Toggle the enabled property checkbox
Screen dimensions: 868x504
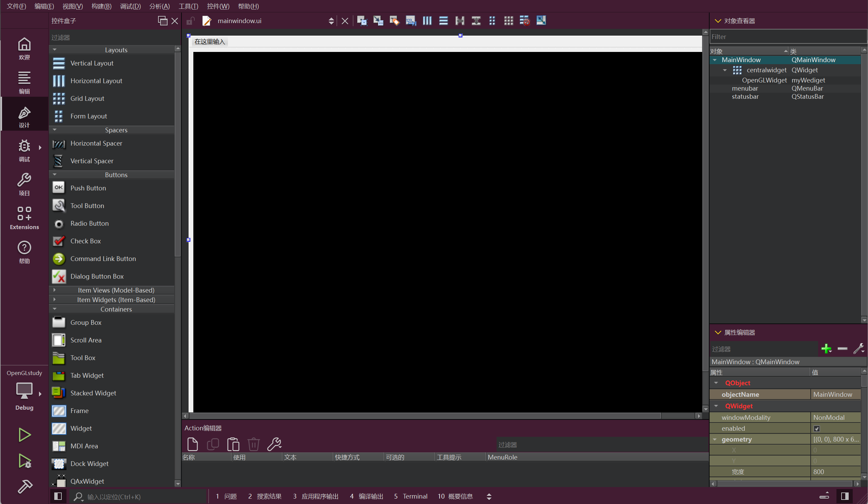pyautogui.click(x=816, y=429)
